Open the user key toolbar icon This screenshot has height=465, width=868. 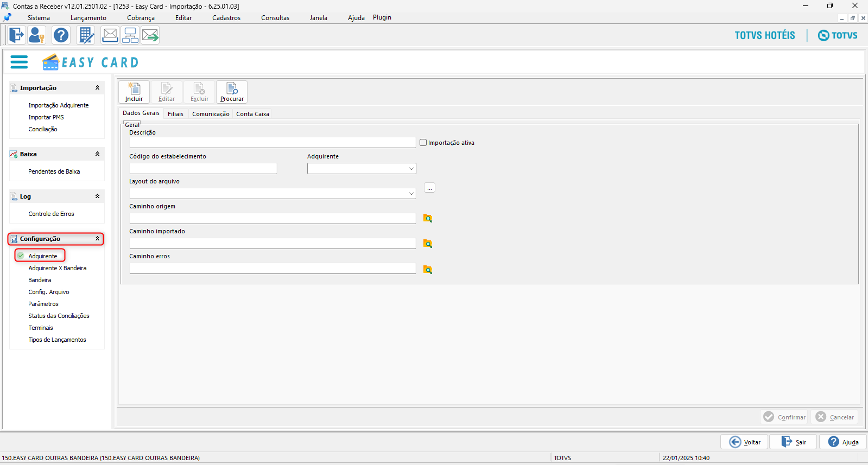pyautogui.click(x=37, y=35)
